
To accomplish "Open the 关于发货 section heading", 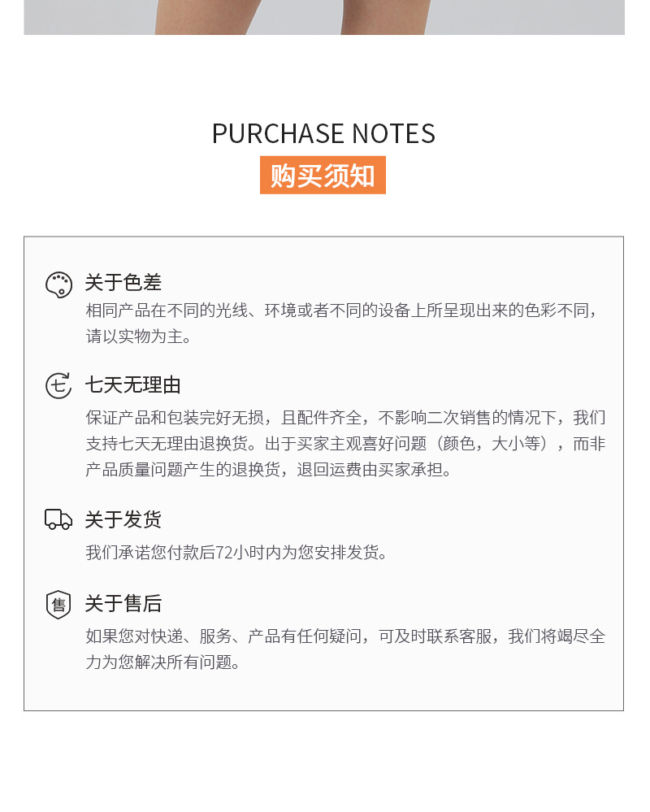I will click(123, 519).
